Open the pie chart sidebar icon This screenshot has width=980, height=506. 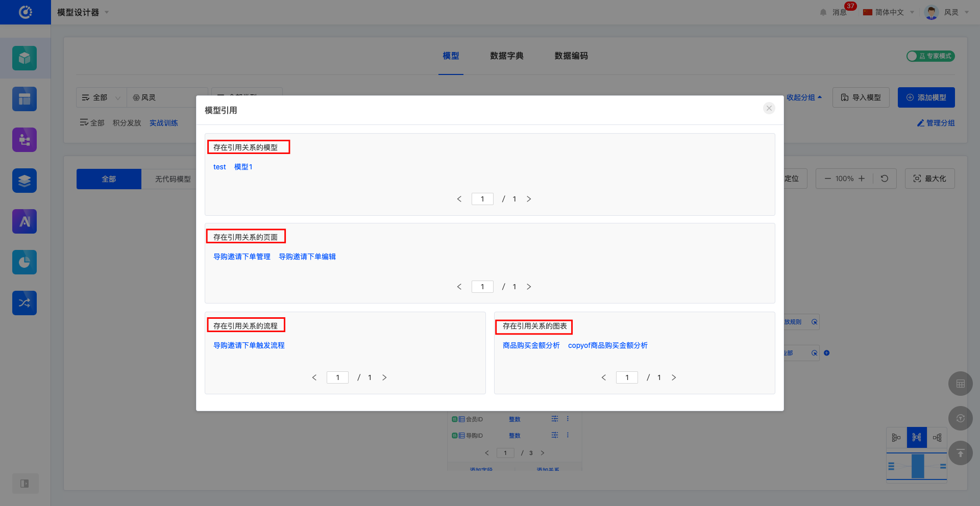coord(24,262)
